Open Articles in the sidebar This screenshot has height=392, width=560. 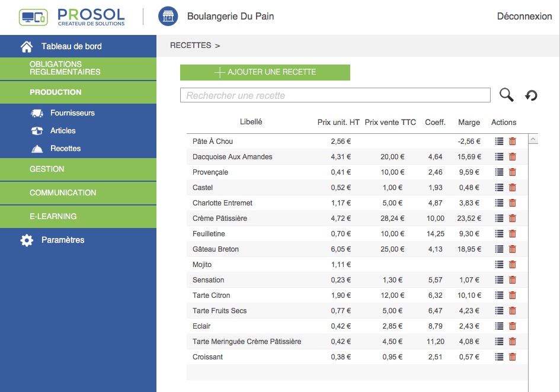click(x=63, y=131)
